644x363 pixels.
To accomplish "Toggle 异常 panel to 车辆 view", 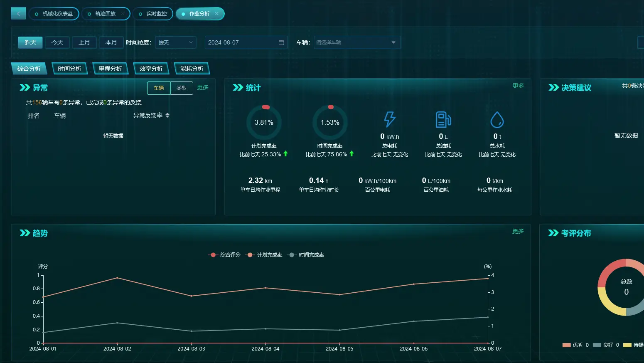I will click(x=159, y=88).
